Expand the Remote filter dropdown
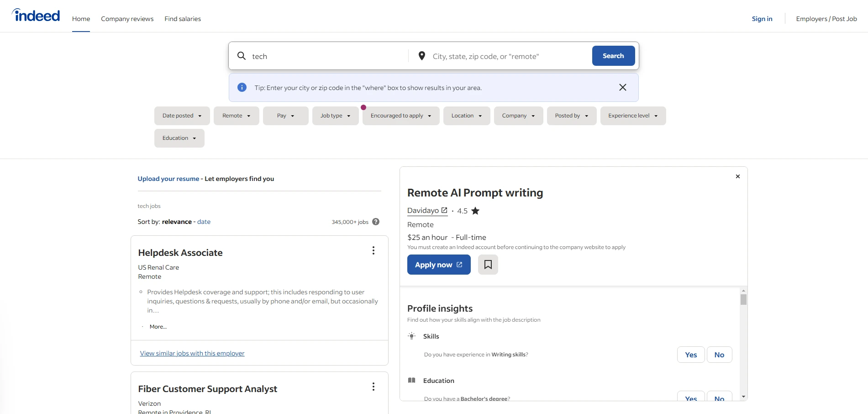The image size is (868, 414). click(237, 116)
